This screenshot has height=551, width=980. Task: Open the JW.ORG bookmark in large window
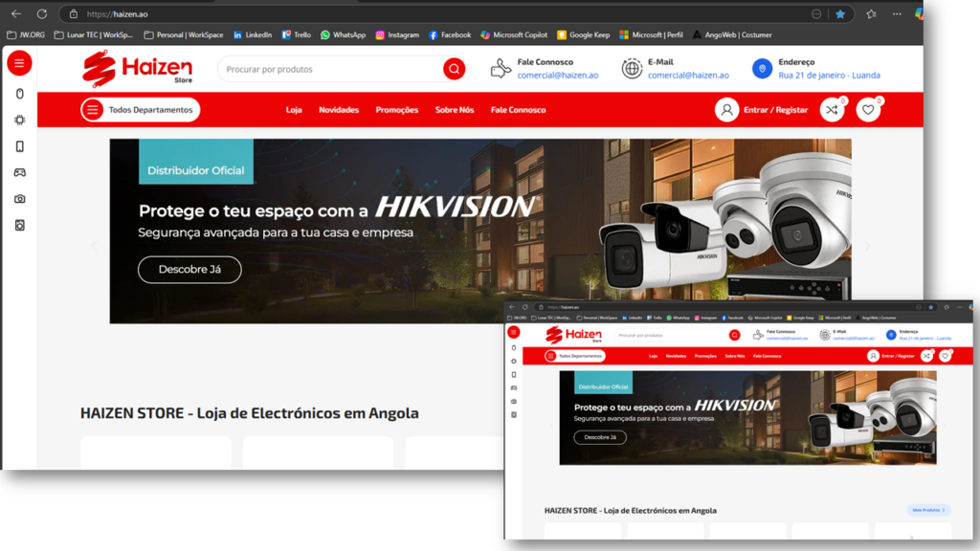(x=26, y=35)
